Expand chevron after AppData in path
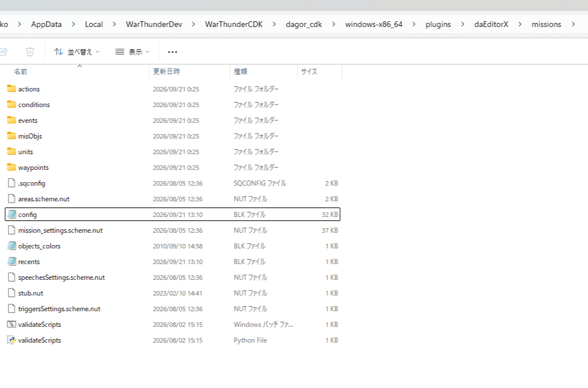588x388 pixels. 73,24
